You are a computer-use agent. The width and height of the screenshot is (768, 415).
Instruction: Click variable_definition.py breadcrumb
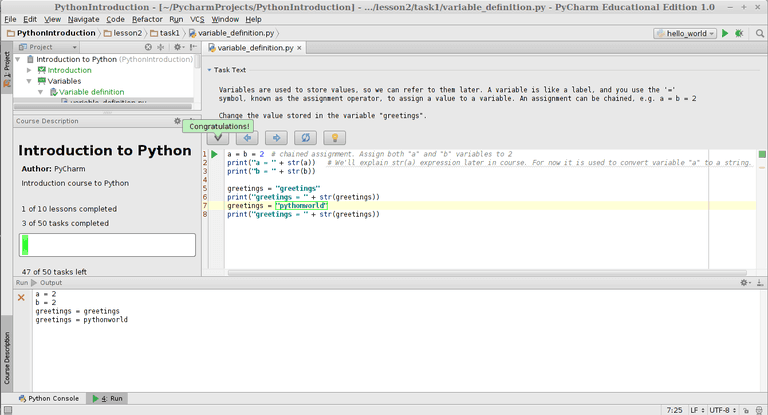pos(232,33)
